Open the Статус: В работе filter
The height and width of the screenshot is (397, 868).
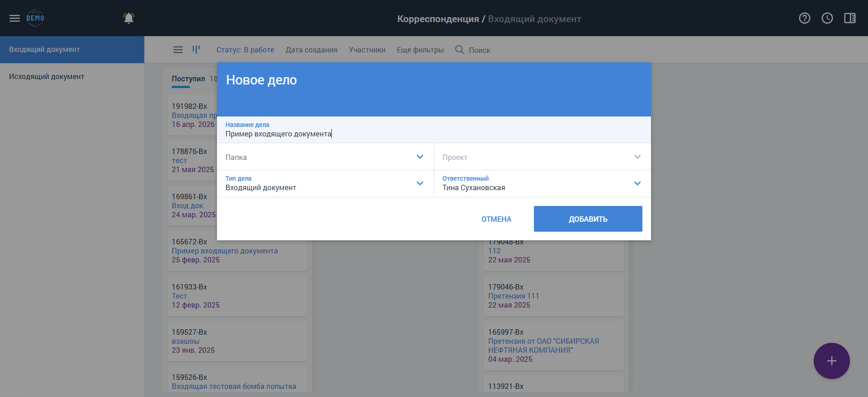click(x=245, y=50)
